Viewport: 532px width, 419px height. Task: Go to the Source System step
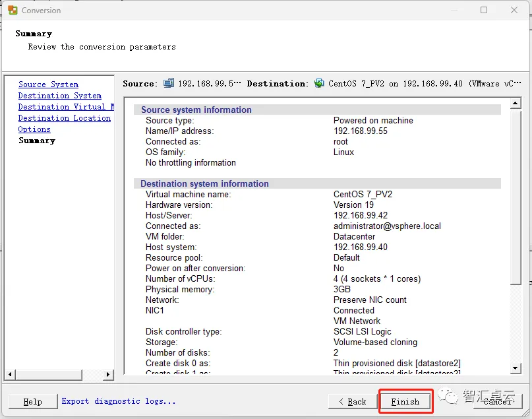click(49, 84)
